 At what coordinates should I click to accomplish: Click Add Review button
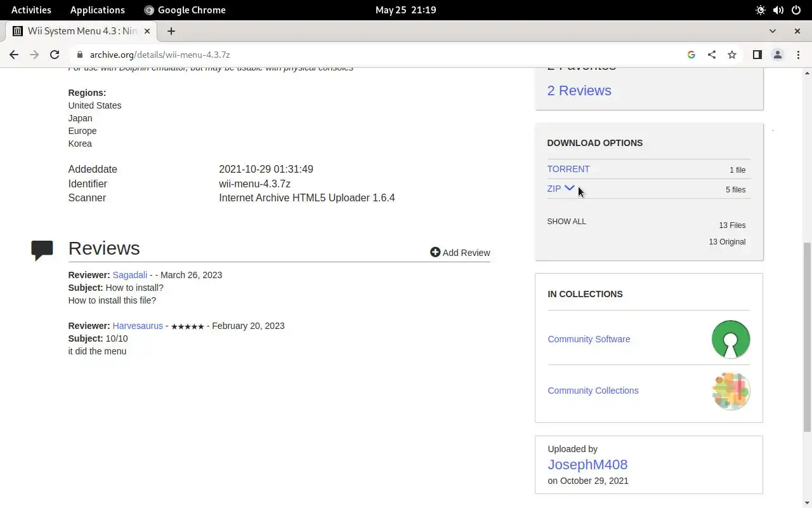(x=460, y=253)
